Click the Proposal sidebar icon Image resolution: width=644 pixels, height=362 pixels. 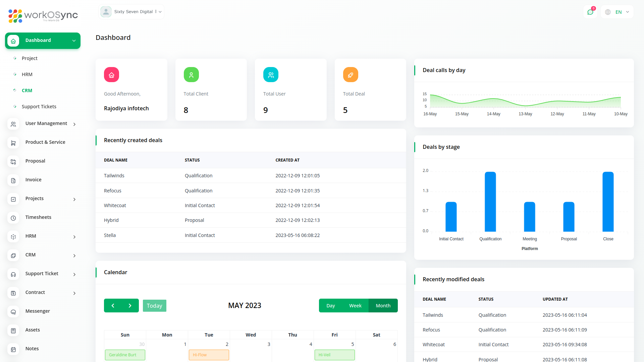pyautogui.click(x=13, y=162)
